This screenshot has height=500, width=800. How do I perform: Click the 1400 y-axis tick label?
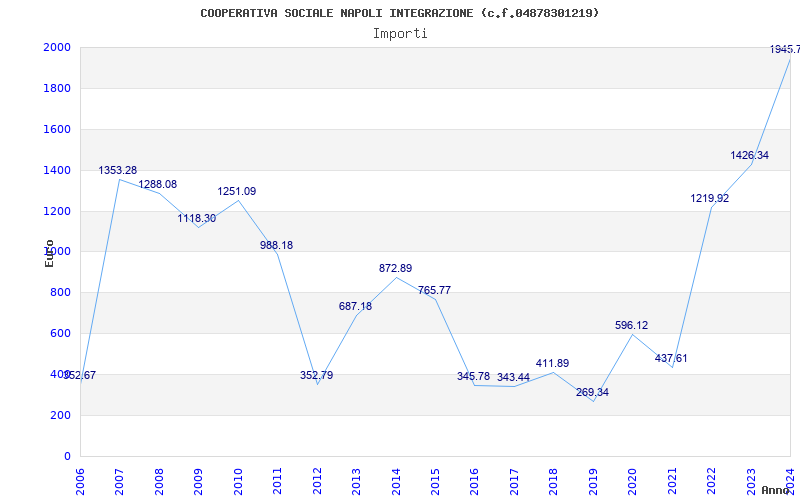tap(57, 170)
